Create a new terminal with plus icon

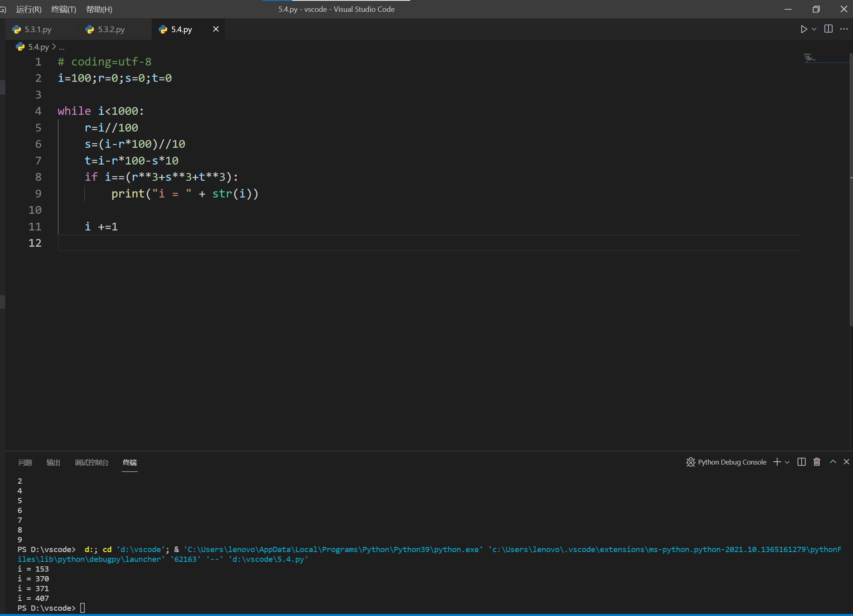coord(777,462)
